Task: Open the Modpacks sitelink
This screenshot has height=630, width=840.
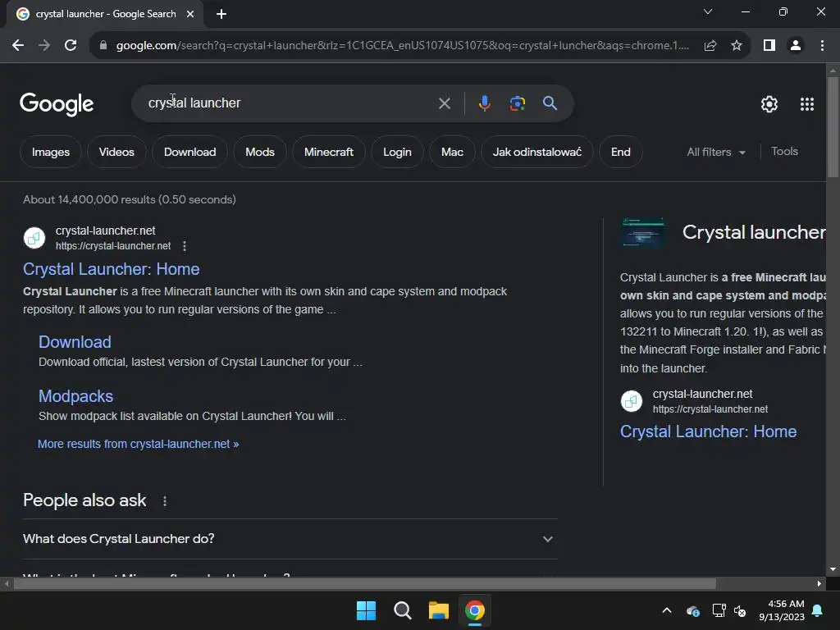Action: [x=75, y=396]
